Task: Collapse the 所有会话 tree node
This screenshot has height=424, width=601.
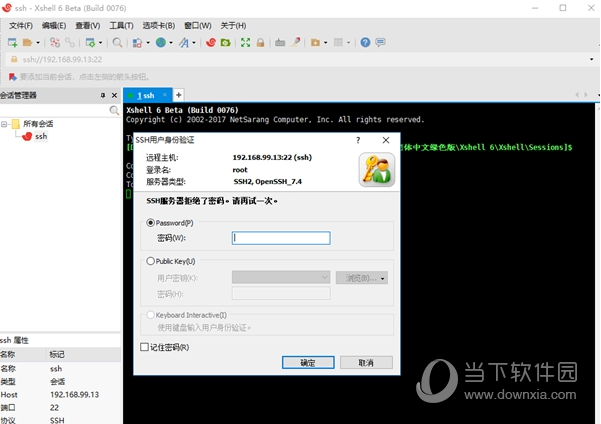Action: point(4,124)
